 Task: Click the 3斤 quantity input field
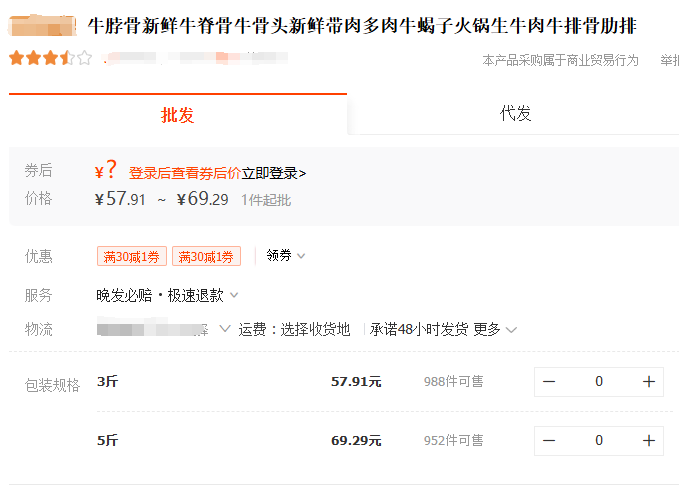(x=598, y=381)
